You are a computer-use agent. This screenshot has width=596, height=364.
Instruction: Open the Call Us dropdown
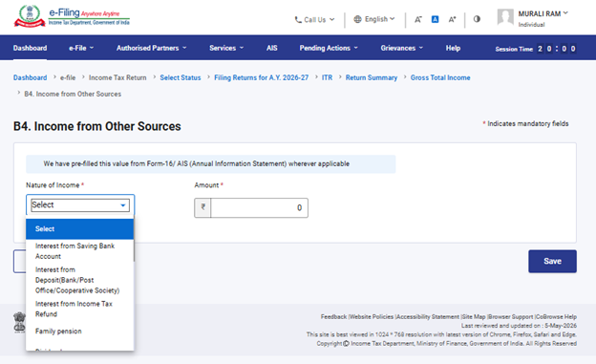click(x=315, y=19)
